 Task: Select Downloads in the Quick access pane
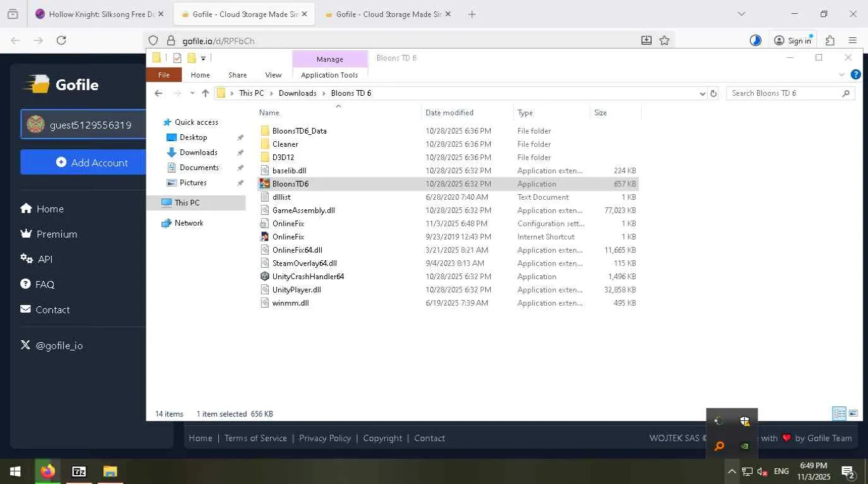click(198, 153)
